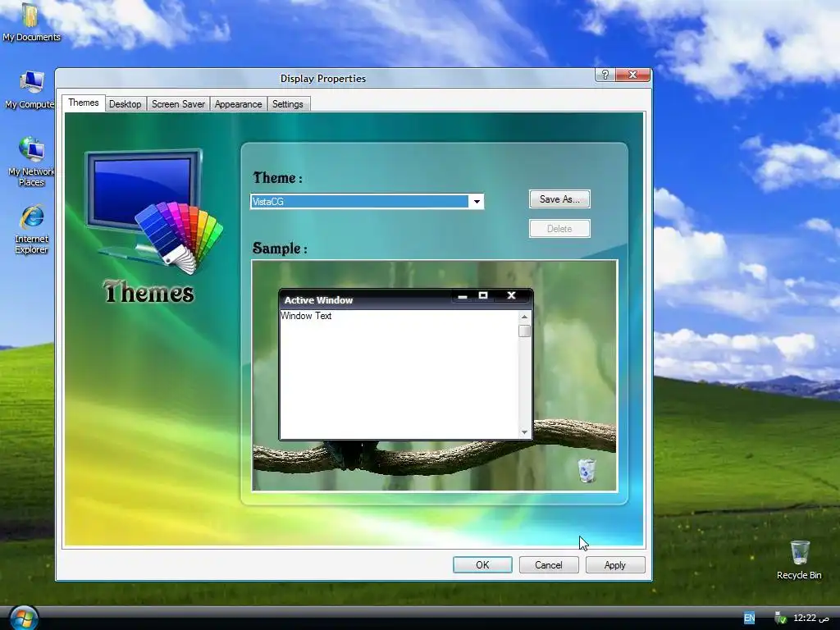Click the Active Window title bar text
840x630 pixels.
pyautogui.click(x=318, y=300)
